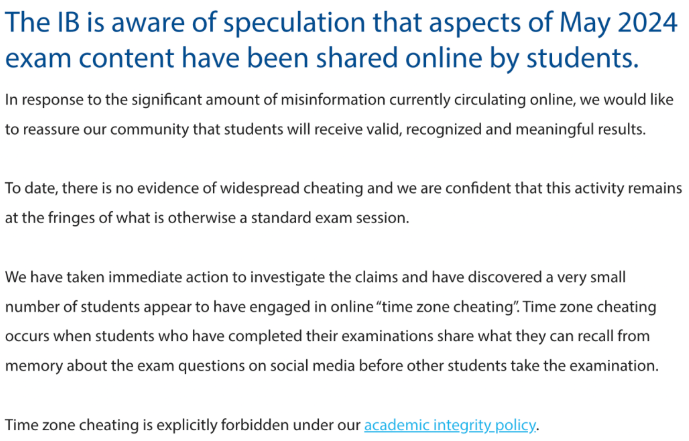Click the line starting "at the fringes of what"
Screen dimensions: 689x441
tap(207, 218)
